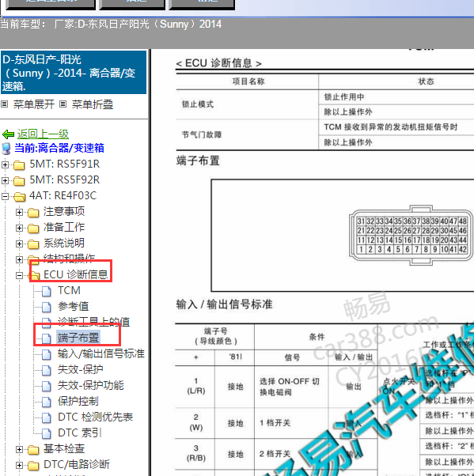Click the 1 档开关 table cell
Screen dimensions: 474x476
coord(291,423)
